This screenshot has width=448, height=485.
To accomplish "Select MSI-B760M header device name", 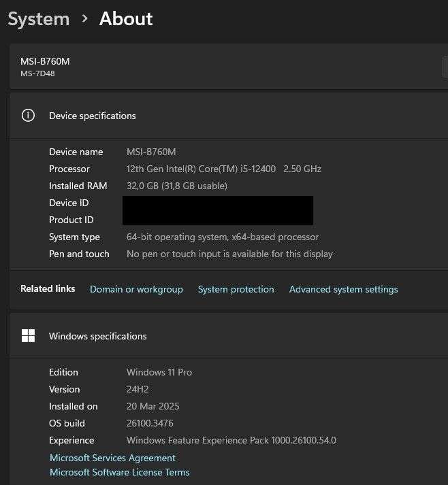I will click(x=45, y=61).
